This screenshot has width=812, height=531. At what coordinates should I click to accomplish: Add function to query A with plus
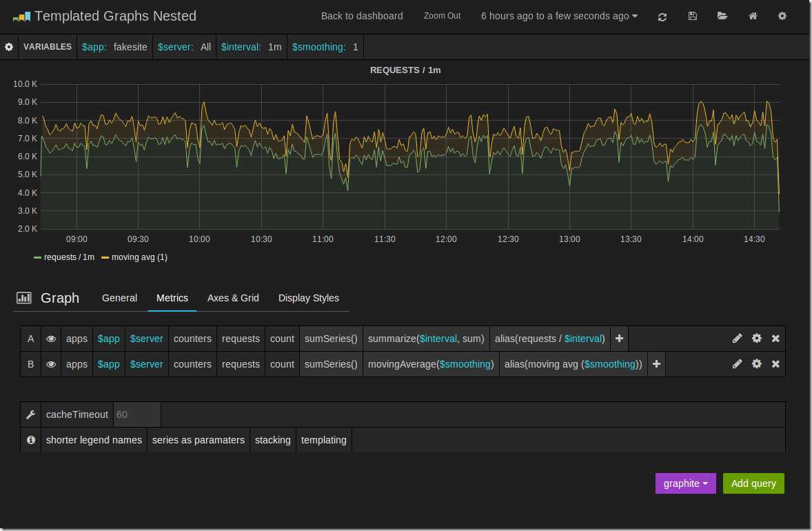click(619, 339)
